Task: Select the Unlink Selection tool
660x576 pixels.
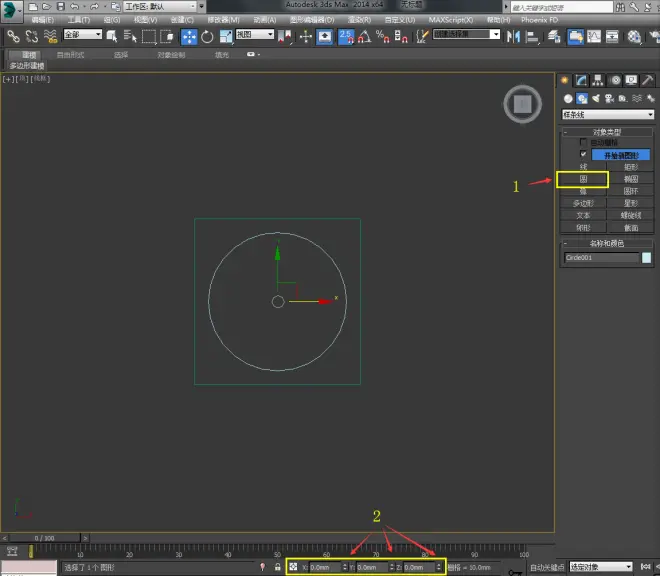Action: [x=32, y=37]
